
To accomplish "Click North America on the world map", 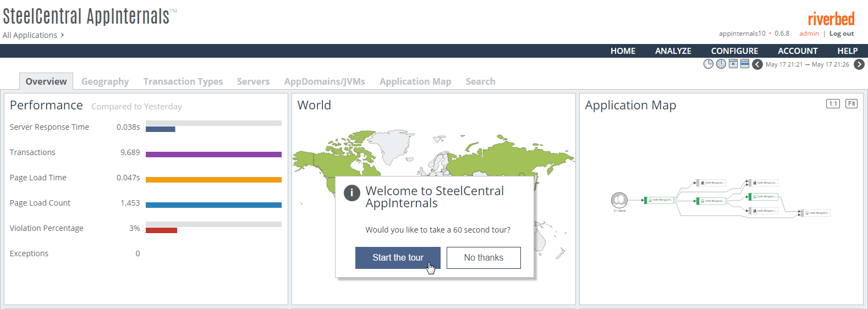I will [329, 163].
